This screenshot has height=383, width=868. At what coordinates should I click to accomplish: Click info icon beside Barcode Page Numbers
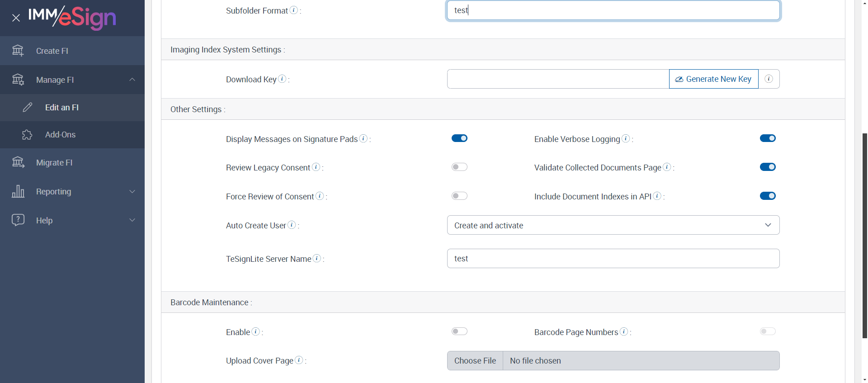pos(624,331)
